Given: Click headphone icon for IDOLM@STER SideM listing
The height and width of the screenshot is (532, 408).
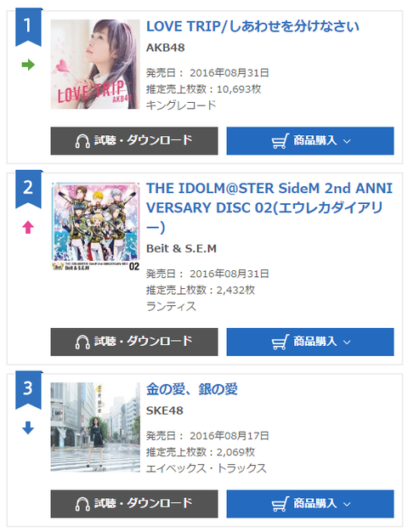Looking at the screenshot, I should [82, 342].
